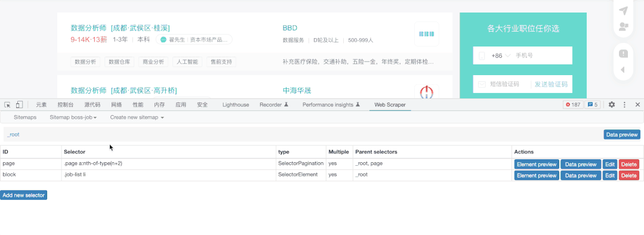The width and height of the screenshot is (644, 235).
Task: Click the feedback exclamation icon
Action: click(624, 53)
